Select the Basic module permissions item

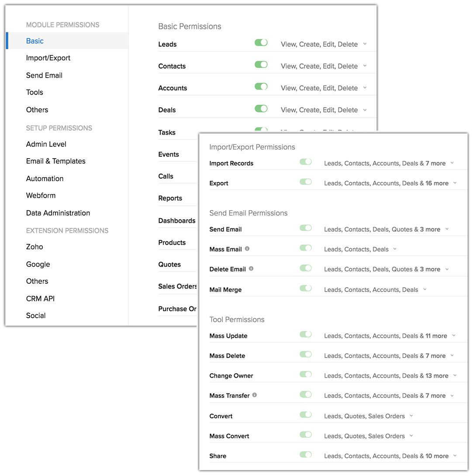click(x=35, y=41)
